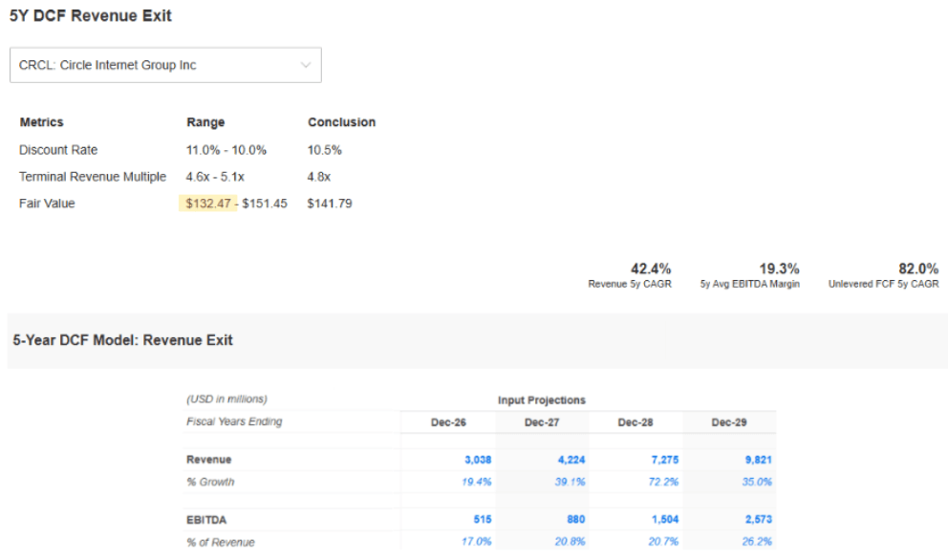This screenshot has height=560, width=948.
Task: Select the Dec-28 EBITDA value 1,504
Action: coord(665,520)
